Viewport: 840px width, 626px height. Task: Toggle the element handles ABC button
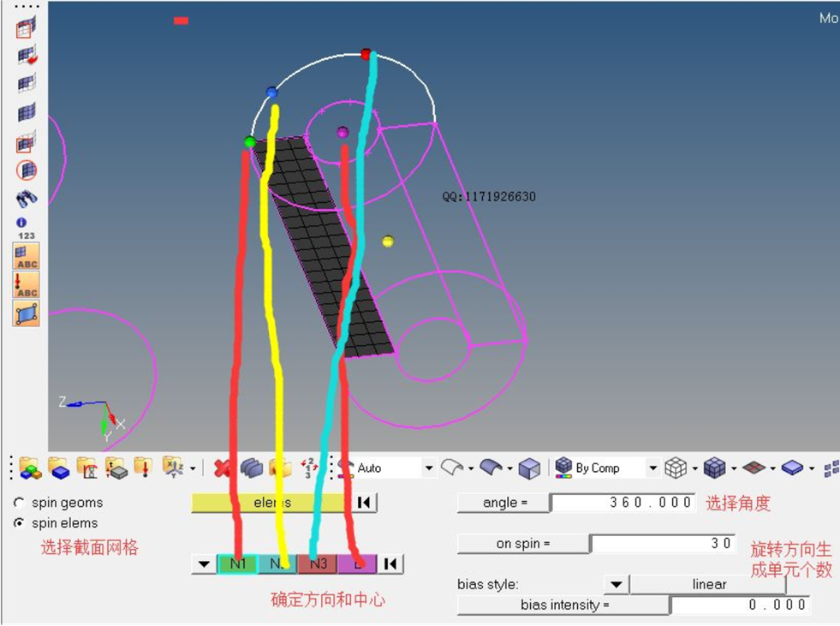(27, 256)
